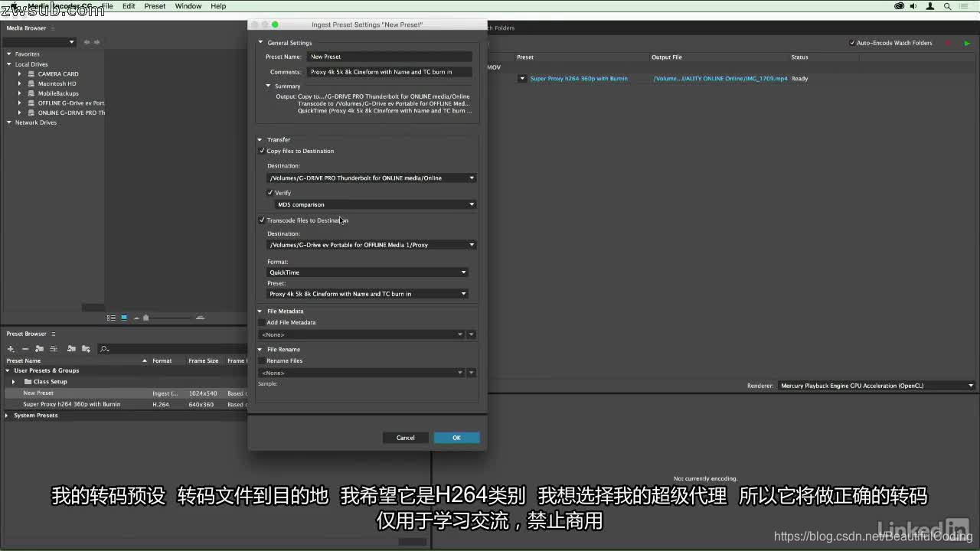Open the Edit menu
980x551 pixels.
click(x=129, y=6)
